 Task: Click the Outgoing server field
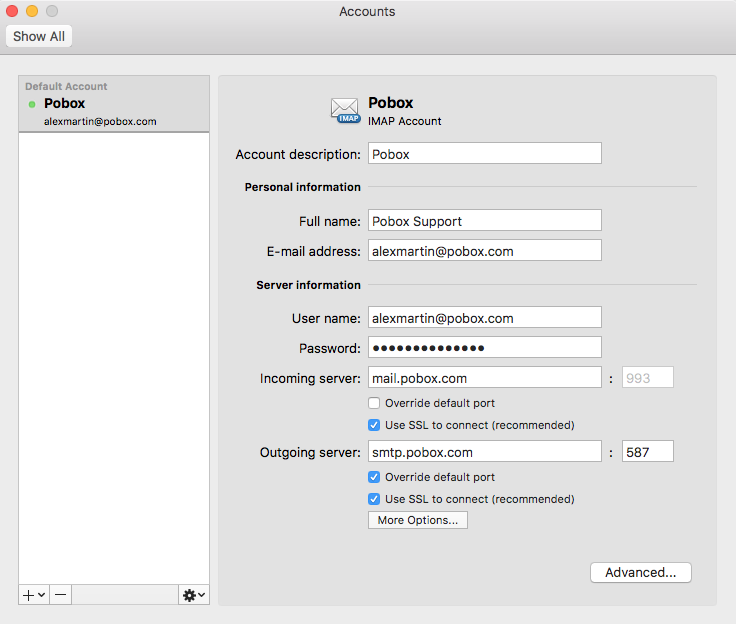(x=485, y=452)
